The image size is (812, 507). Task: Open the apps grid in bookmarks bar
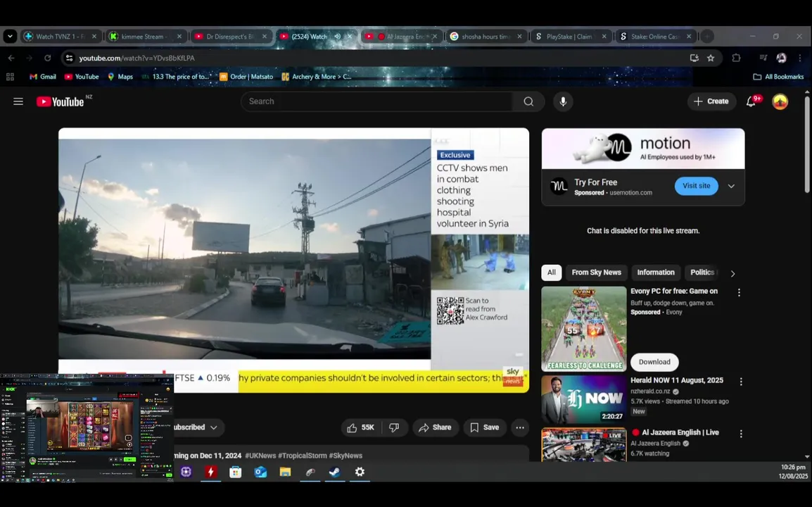click(x=10, y=77)
